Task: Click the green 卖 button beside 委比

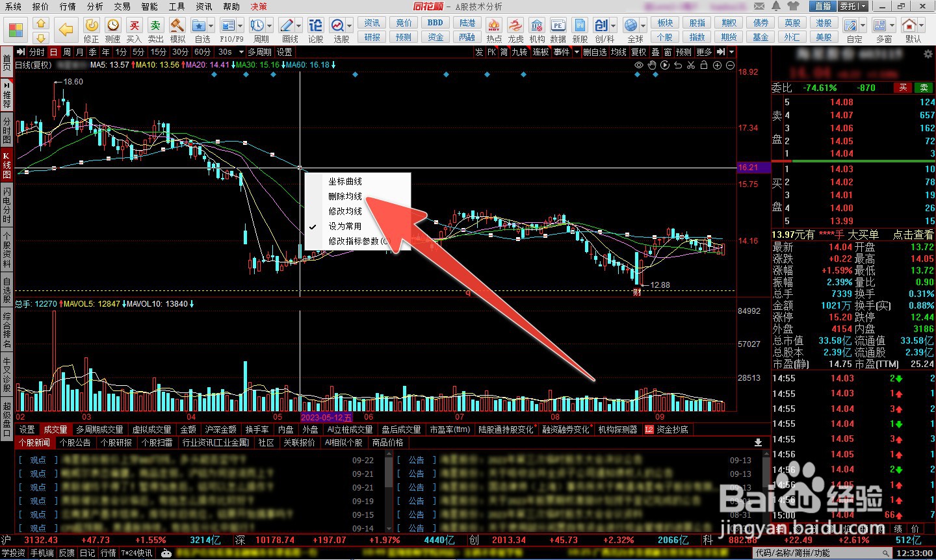Action: pyautogui.click(x=924, y=88)
